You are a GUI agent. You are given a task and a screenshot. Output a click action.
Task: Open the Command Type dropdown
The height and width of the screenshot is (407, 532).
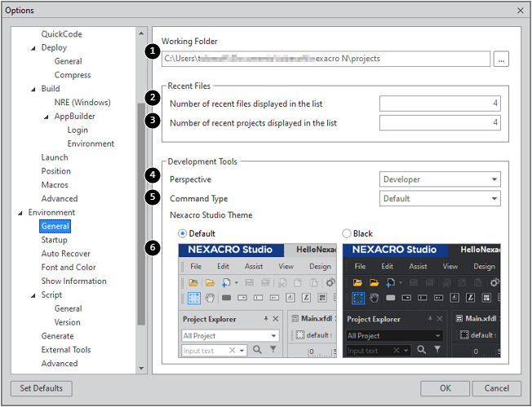[440, 198]
